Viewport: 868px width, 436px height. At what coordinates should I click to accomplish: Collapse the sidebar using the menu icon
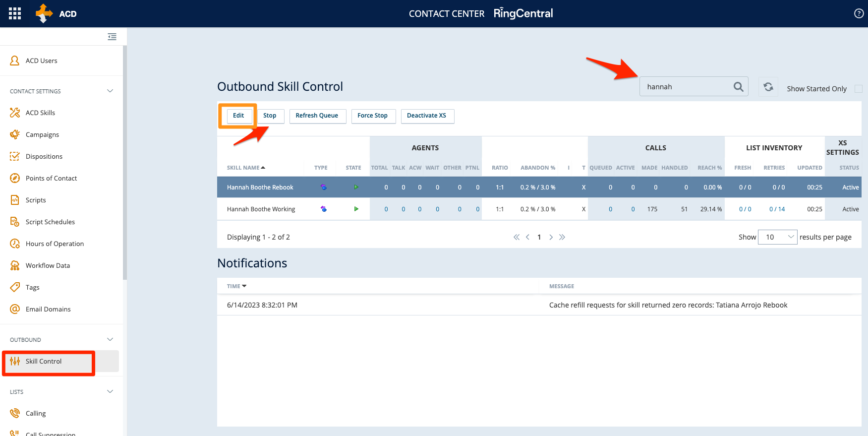[112, 37]
